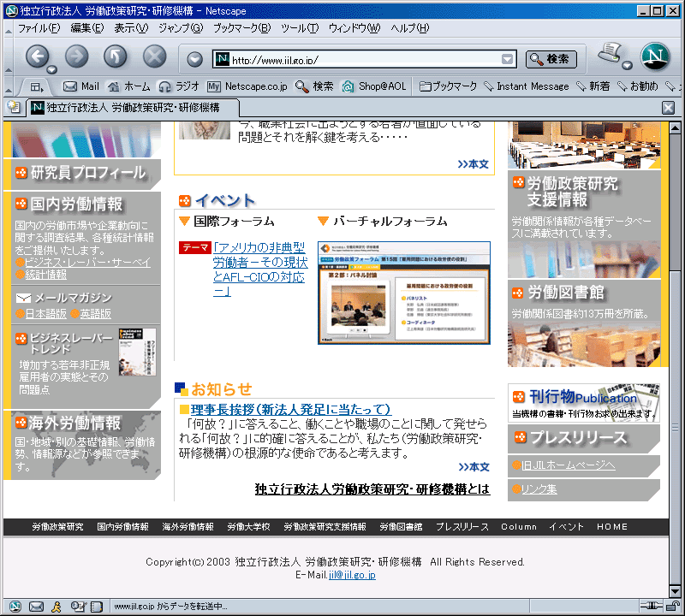Open Composer from the status bar icon
Image resolution: width=685 pixels, height=616 pixels.
coord(77,606)
